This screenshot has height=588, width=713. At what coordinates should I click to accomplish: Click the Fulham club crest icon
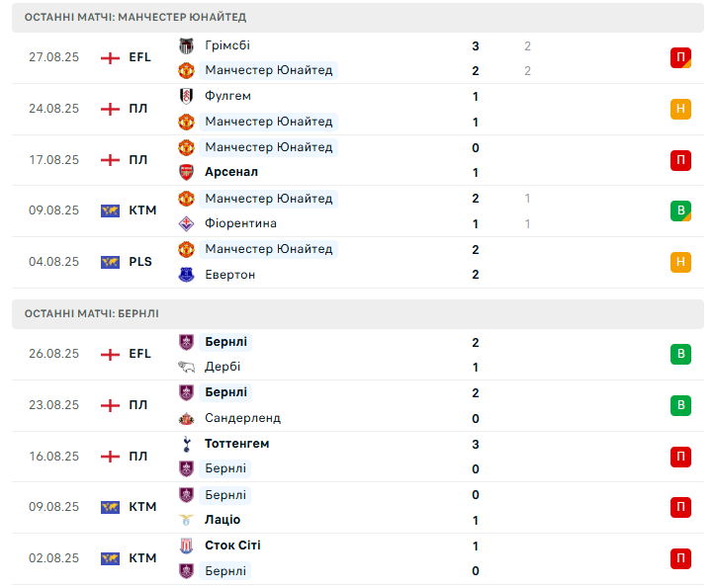pyautogui.click(x=186, y=96)
